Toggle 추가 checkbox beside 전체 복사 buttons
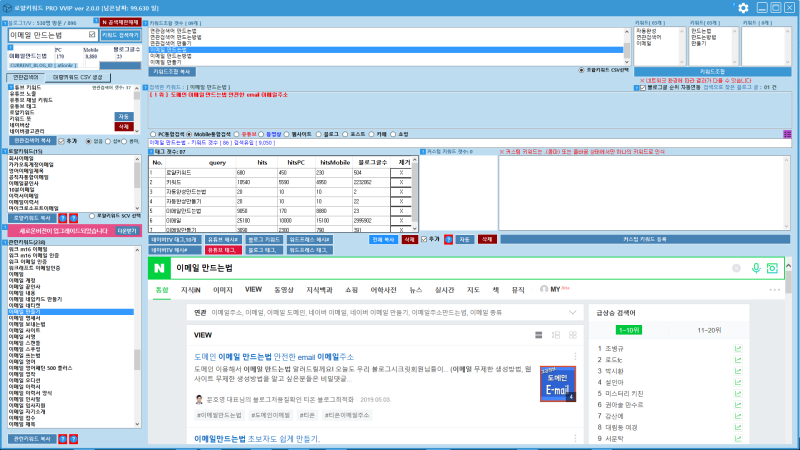 [424, 239]
